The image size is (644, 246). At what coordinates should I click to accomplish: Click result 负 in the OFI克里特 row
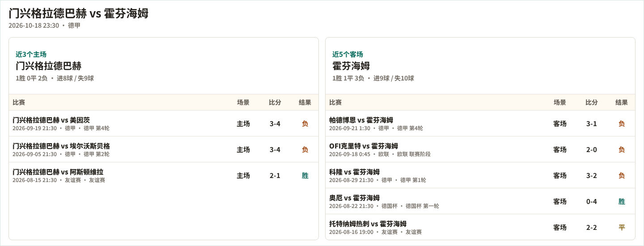622,149
